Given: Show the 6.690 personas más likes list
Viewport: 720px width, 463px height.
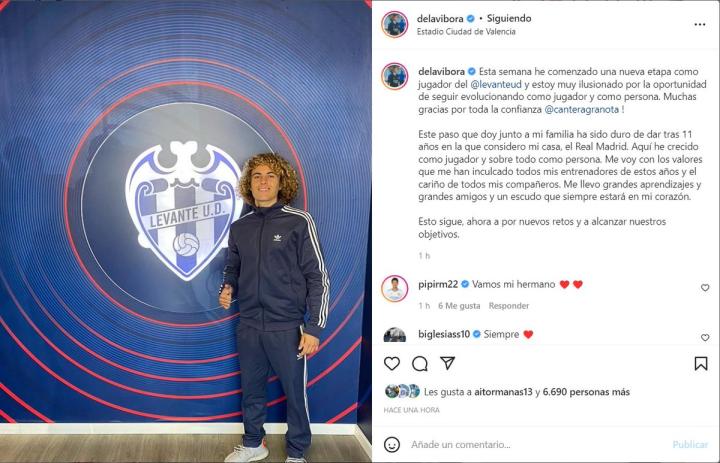Looking at the screenshot, I should (x=586, y=392).
